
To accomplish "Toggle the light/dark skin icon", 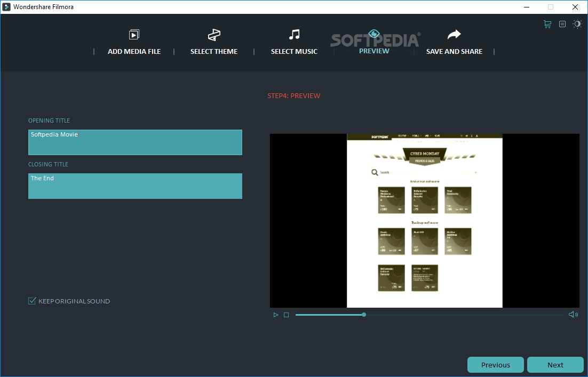I will click(x=577, y=24).
